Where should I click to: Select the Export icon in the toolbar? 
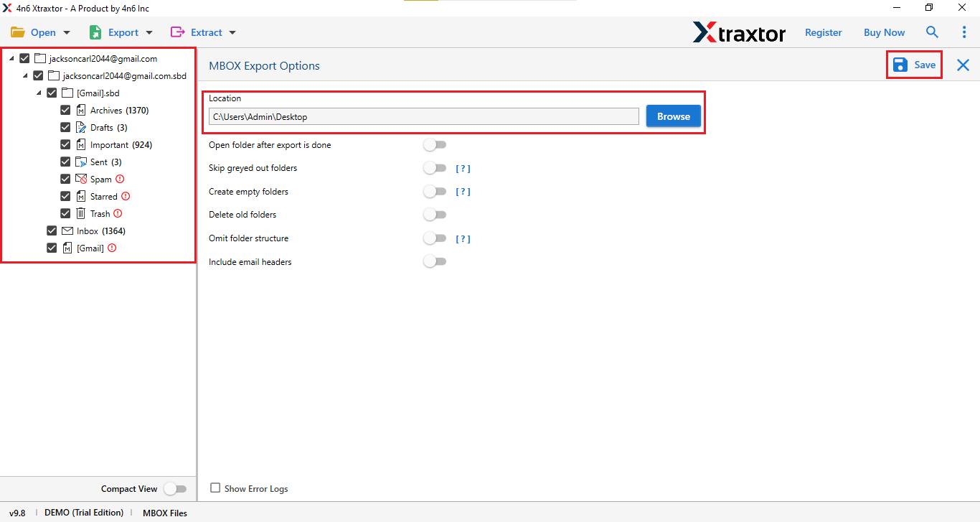95,32
